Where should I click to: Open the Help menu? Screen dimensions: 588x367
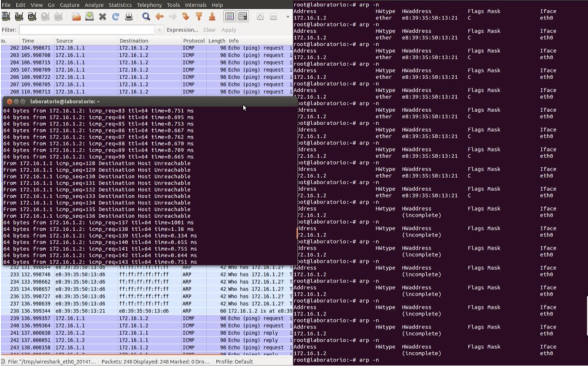click(x=217, y=5)
